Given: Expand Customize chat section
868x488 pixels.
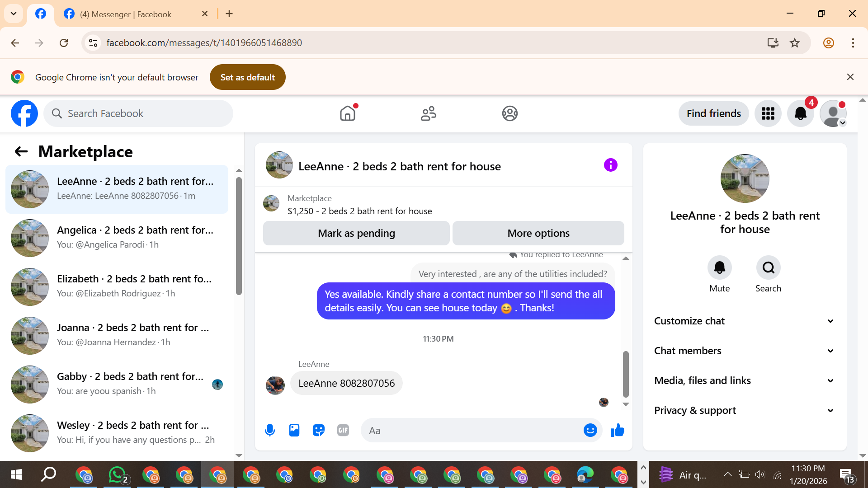Looking at the screenshot, I should 744,321.
